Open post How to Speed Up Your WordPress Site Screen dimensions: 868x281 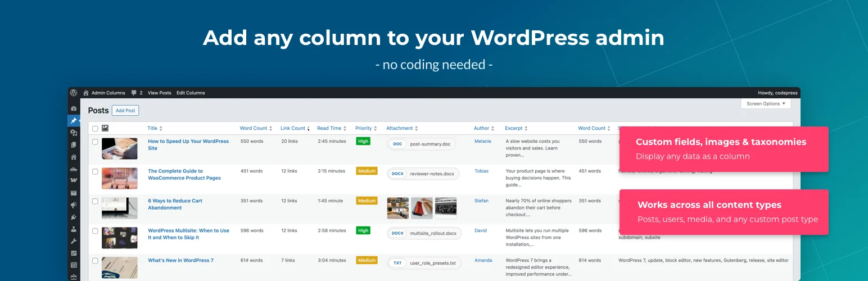coord(188,144)
